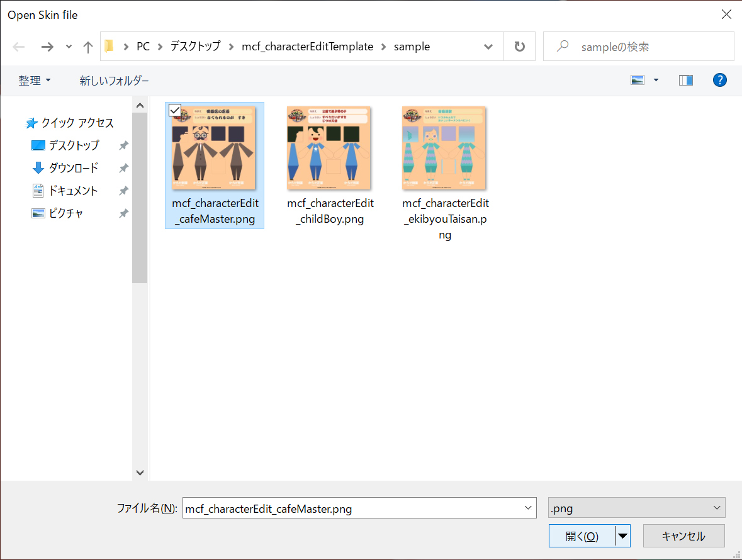
Task: Open ピクチャ in the navigation pane
Action: click(x=58, y=213)
